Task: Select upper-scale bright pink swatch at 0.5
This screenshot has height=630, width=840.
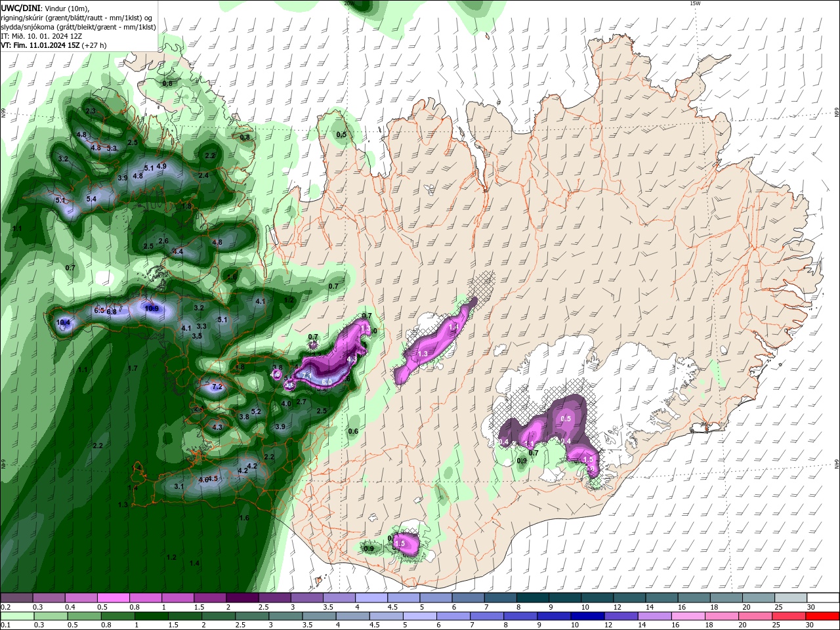Action: pos(113,598)
